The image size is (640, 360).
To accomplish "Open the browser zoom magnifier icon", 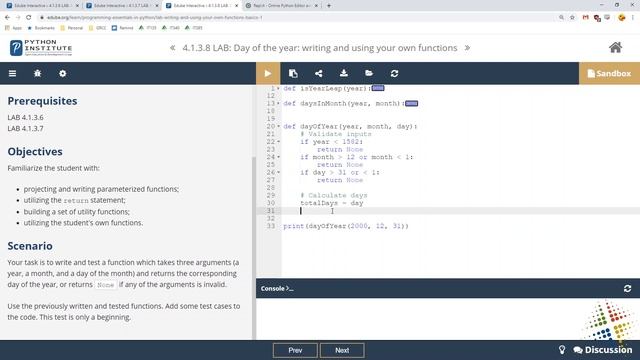I will pyautogui.click(x=562, y=18).
